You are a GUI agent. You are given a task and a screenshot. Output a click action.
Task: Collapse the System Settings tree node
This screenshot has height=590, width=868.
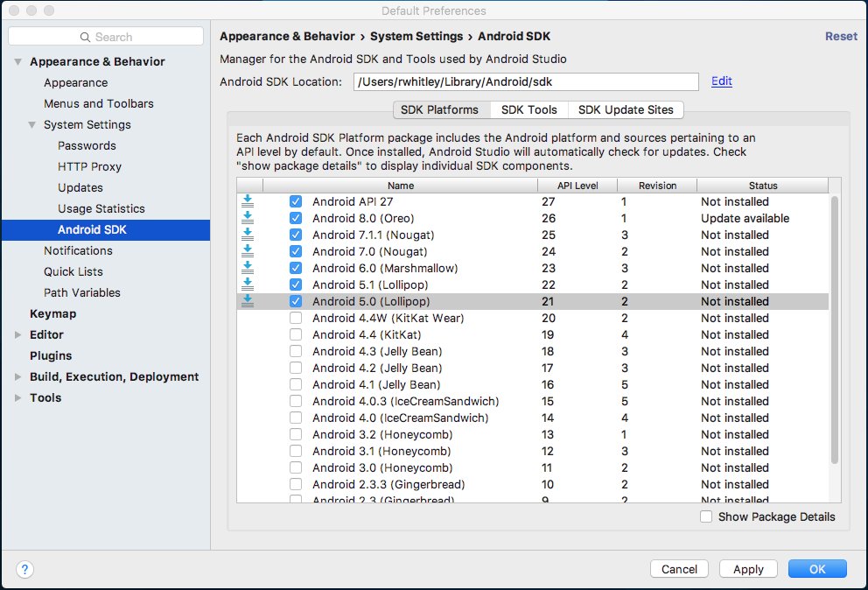point(32,124)
